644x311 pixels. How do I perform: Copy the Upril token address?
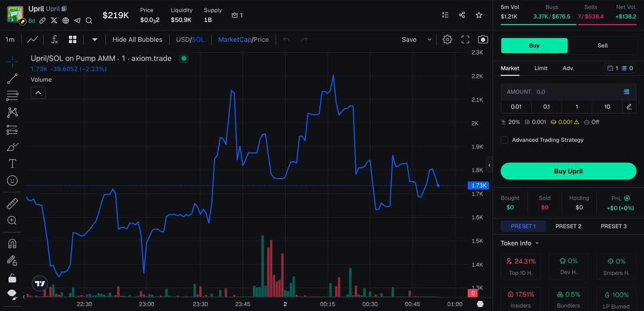point(64,9)
